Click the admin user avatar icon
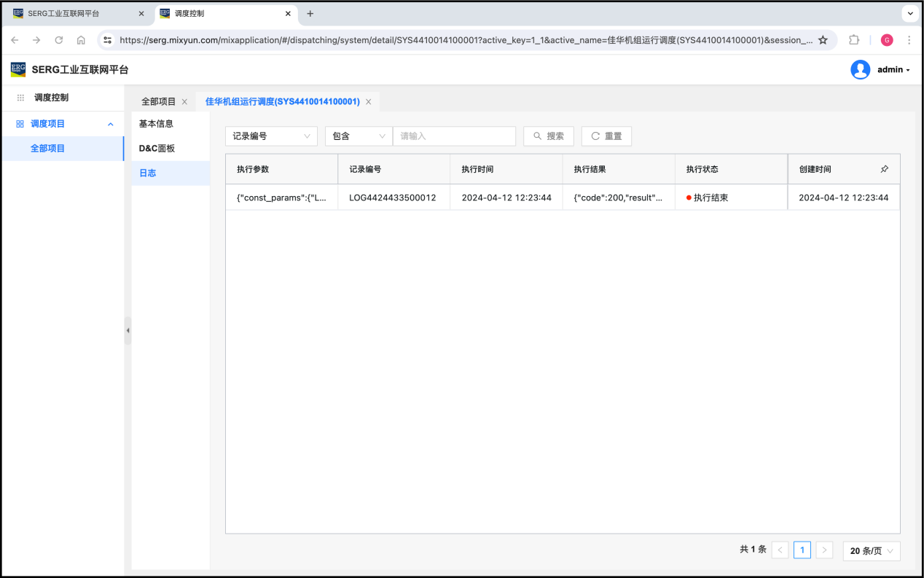 [x=860, y=69]
